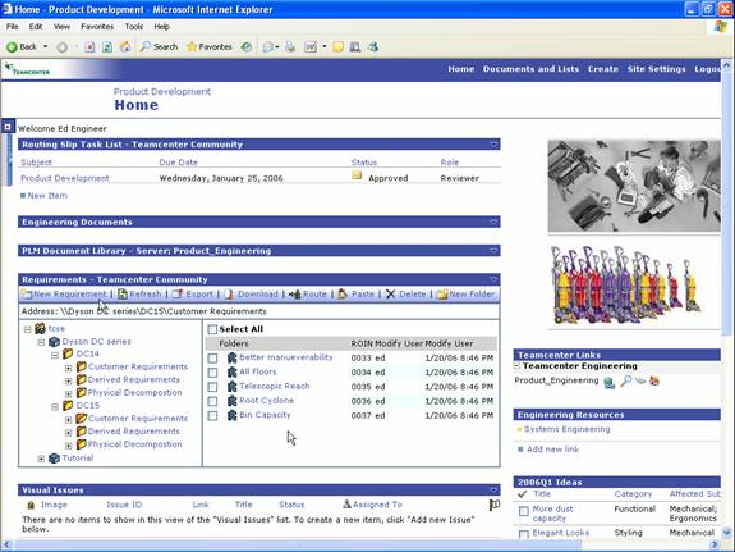Click the Mail toolbar icon
The image size is (735, 552).
(269, 47)
